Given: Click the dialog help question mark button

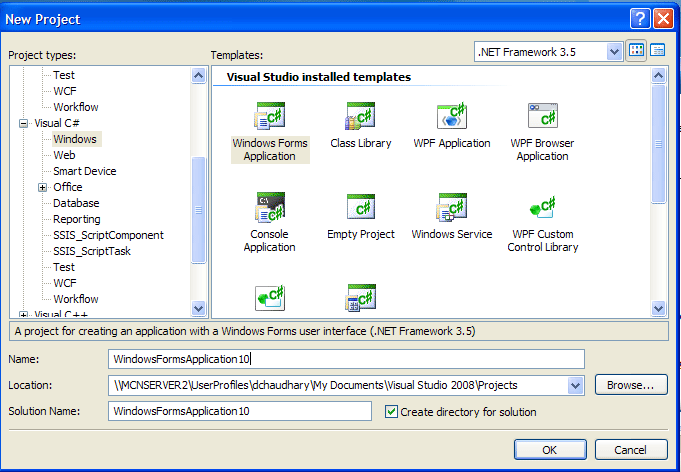Looking at the screenshot, I should pyautogui.click(x=640, y=19).
